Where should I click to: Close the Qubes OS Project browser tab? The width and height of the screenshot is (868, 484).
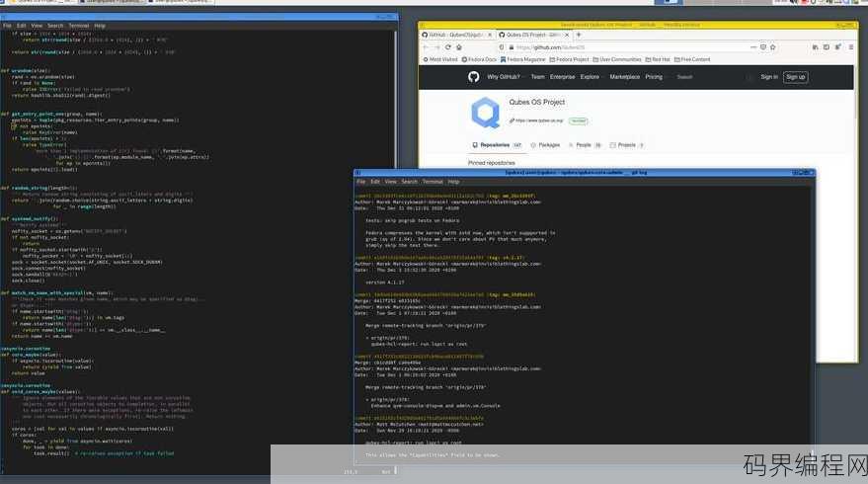pos(567,35)
